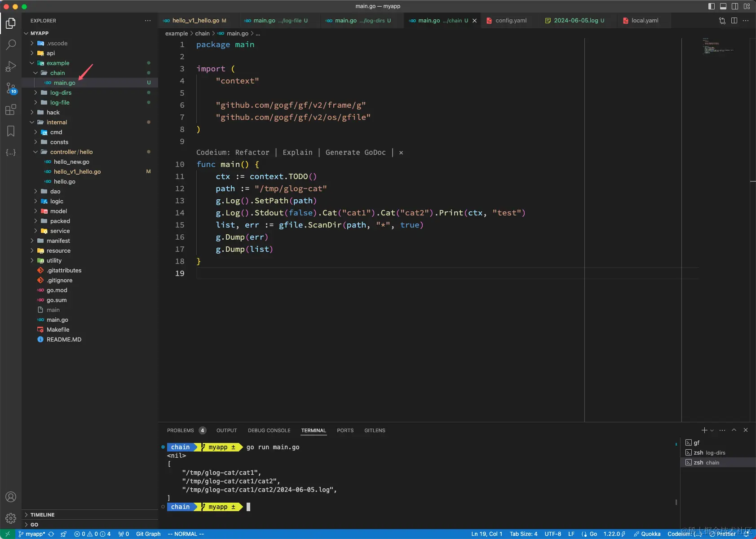Toggle primary side bar layout icon

pos(712,6)
